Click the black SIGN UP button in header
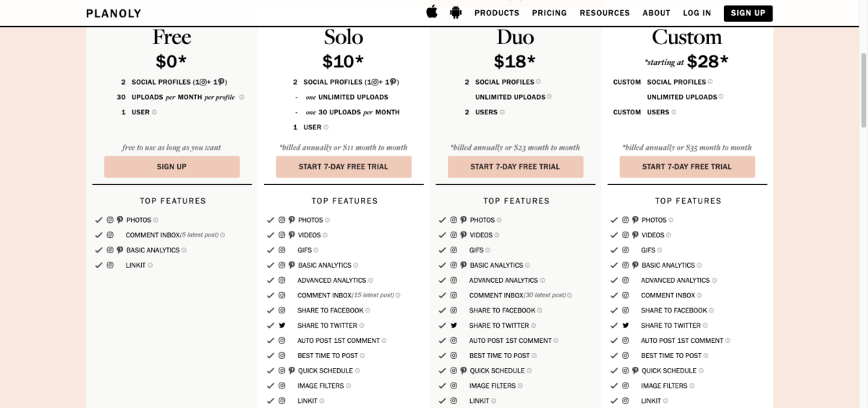The image size is (868, 408). (748, 13)
